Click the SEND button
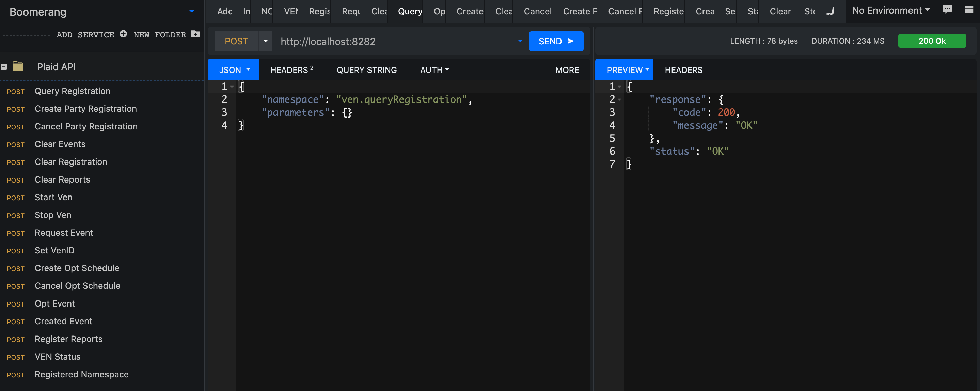Viewport: 980px width, 391px height. click(x=556, y=41)
